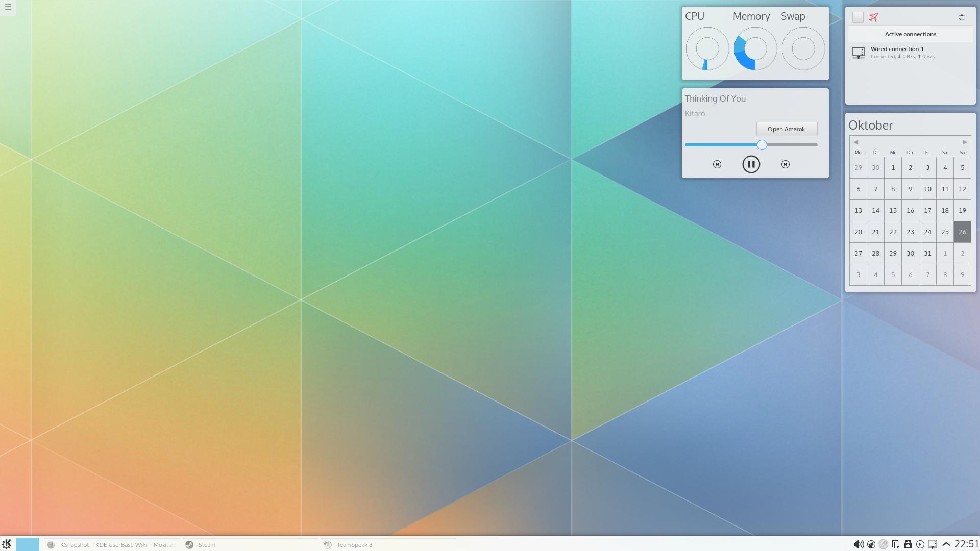Click the volume speaker tray icon
This screenshot has width=980, height=551.
coord(859,544)
